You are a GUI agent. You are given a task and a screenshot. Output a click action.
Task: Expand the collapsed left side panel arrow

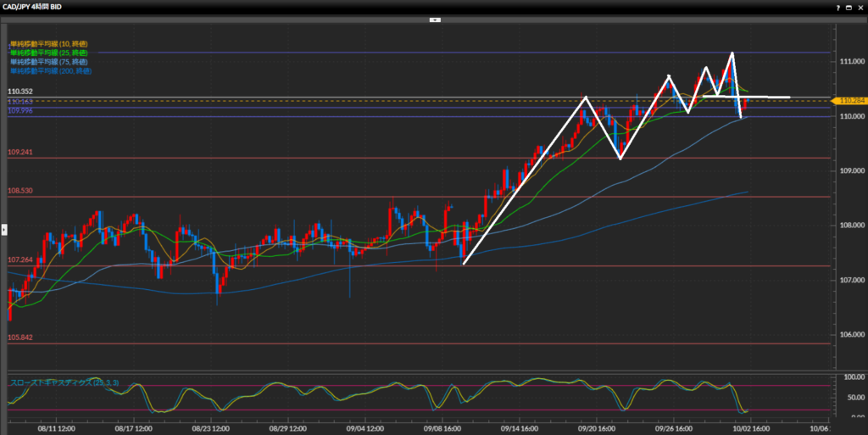(3, 229)
